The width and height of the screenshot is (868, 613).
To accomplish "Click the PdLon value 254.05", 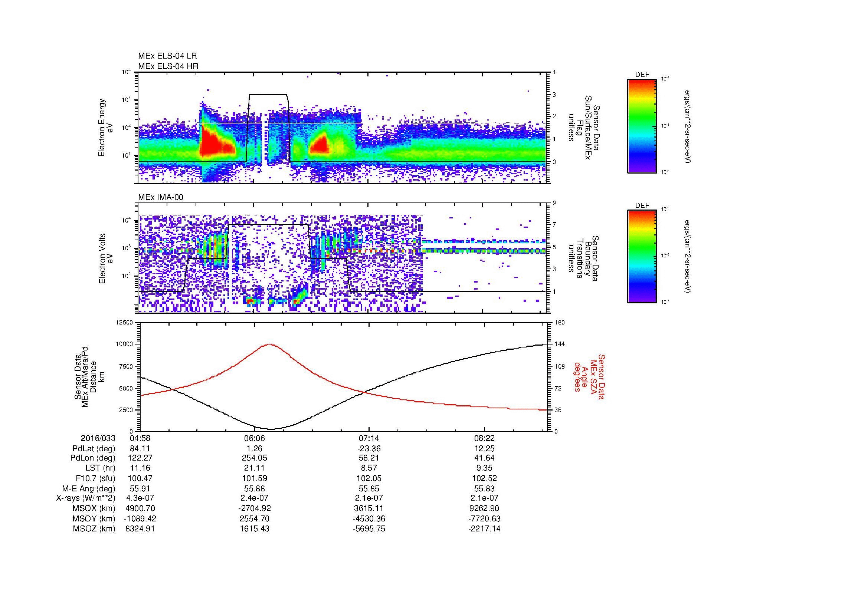I will tap(255, 458).
